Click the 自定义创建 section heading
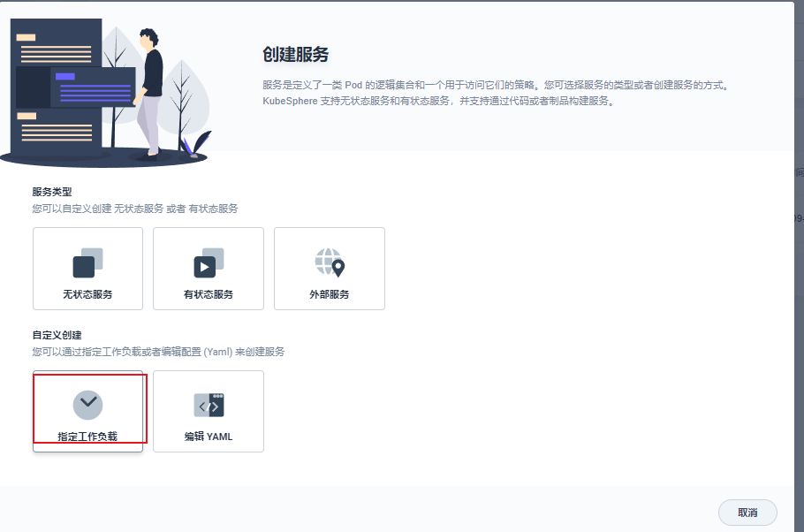804x532 pixels. [x=57, y=335]
